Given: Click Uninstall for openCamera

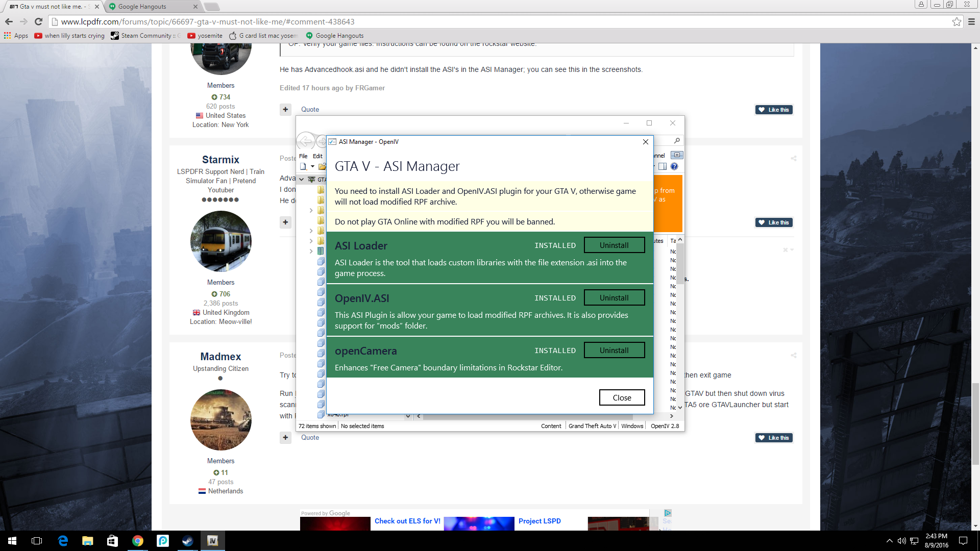Looking at the screenshot, I should (614, 350).
